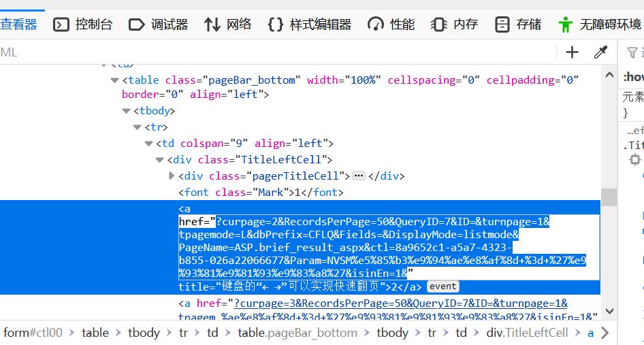Switch to the 网络 network tab
This screenshot has height=345, width=644.
click(x=228, y=24)
